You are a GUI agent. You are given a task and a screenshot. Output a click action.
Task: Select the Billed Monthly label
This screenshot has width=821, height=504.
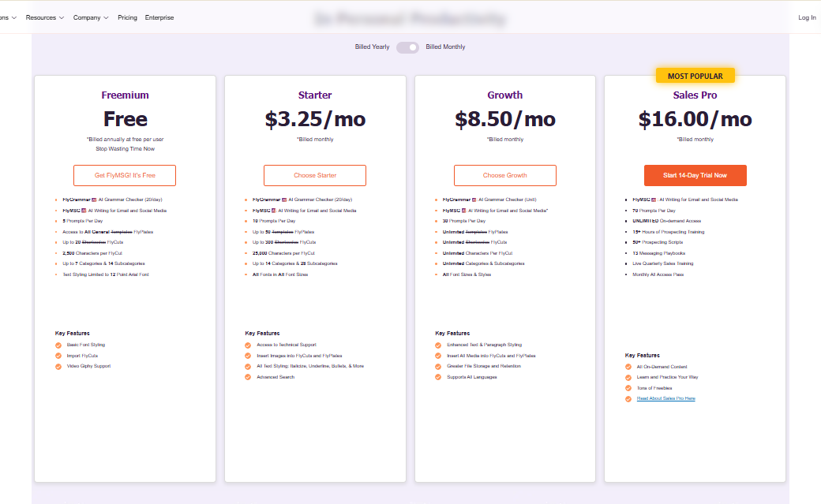pyautogui.click(x=445, y=47)
